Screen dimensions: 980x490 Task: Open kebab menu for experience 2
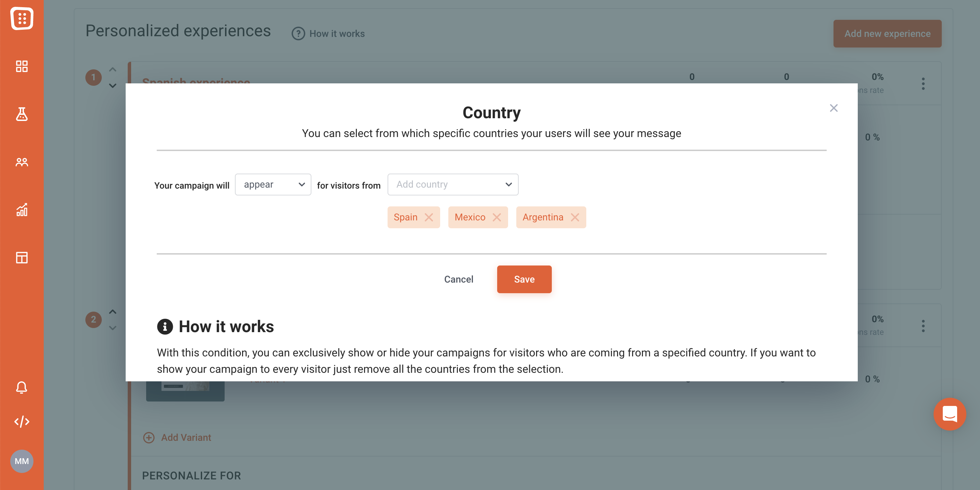(923, 326)
